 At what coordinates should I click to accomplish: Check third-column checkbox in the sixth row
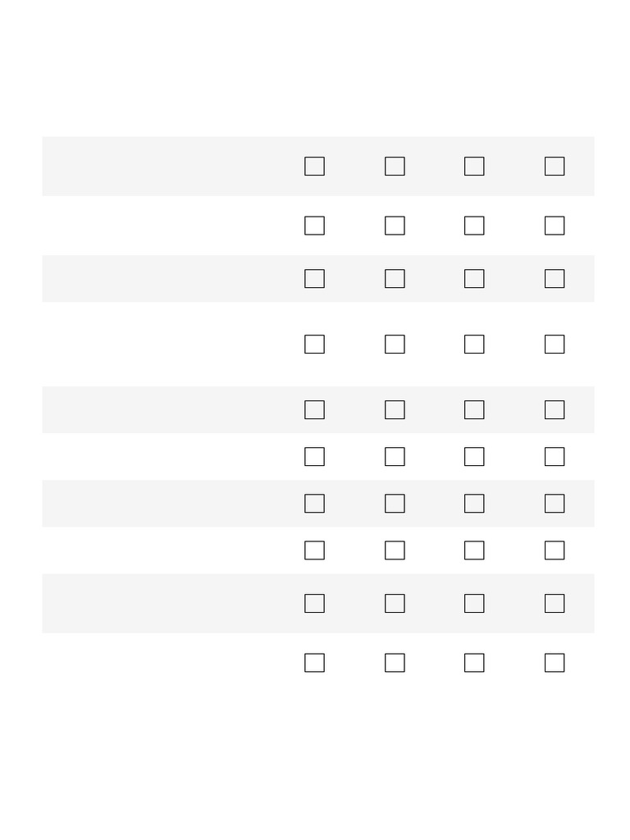(474, 457)
